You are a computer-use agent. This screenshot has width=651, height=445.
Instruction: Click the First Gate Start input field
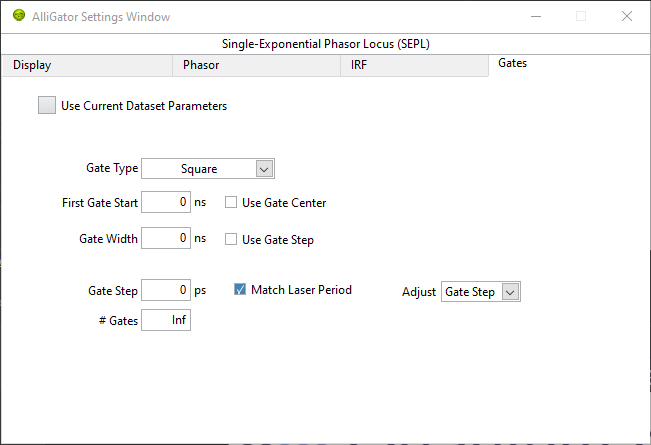coord(166,202)
